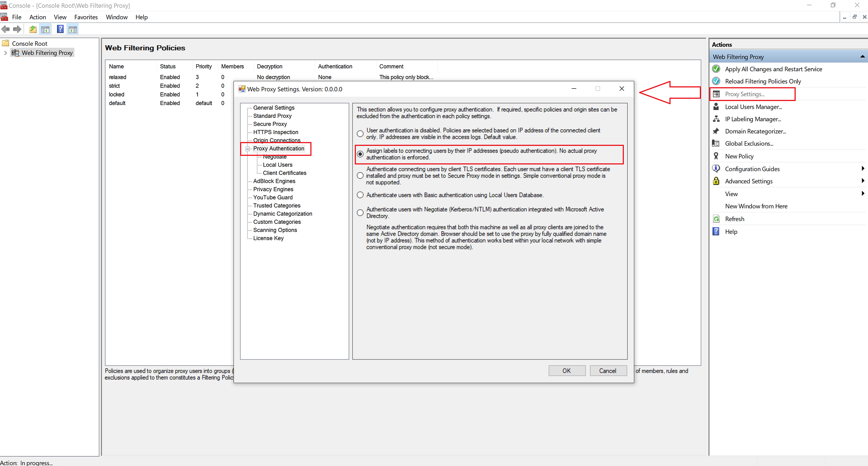Select Secure Proxy tree item

coord(270,124)
